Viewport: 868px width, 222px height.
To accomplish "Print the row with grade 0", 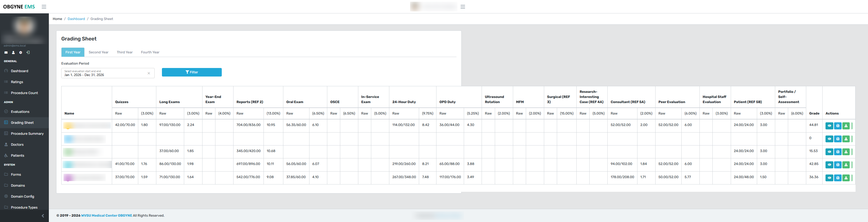I will click(x=838, y=139).
